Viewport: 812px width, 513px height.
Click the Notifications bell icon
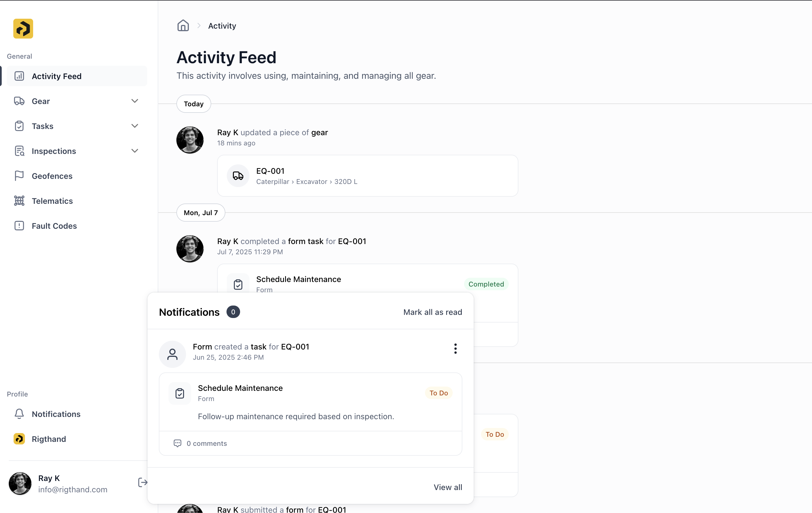pos(19,414)
